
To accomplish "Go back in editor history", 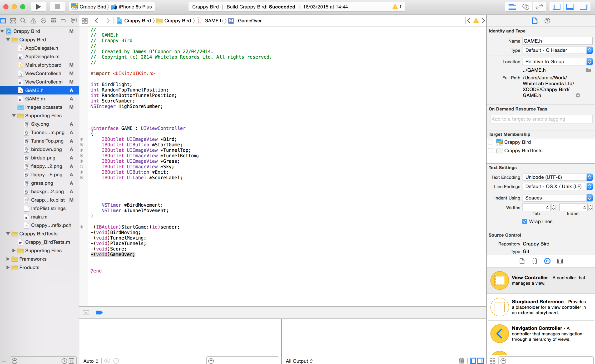I will [x=97, y=21].
